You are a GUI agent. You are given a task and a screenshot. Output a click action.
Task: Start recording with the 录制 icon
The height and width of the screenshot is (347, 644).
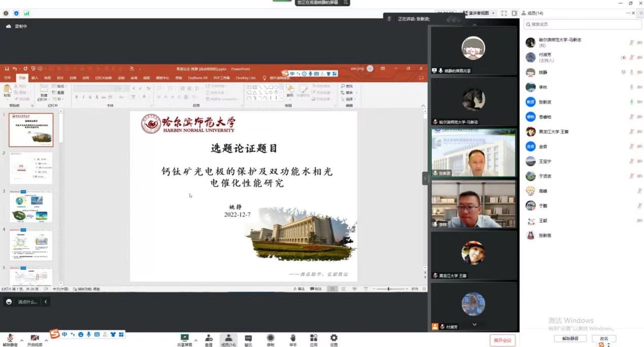coord(270,338)
